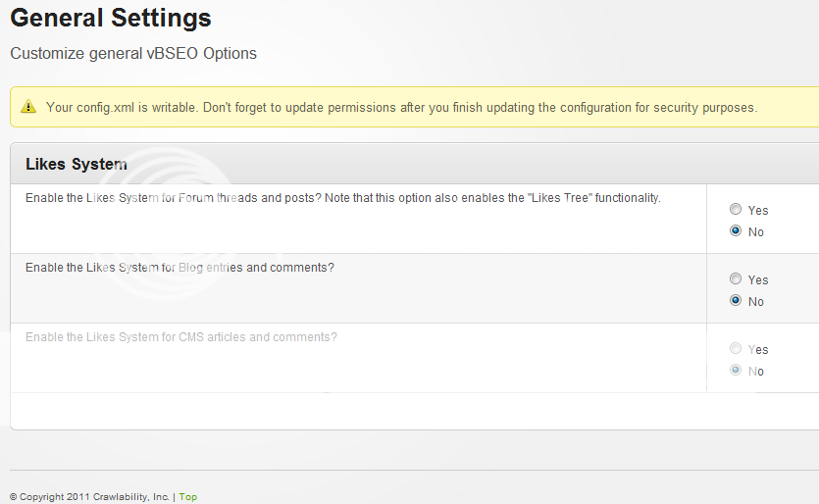This screenshot has height=504, width=819.
Task: Click the Top link in footer
Action: coord(188,497)
